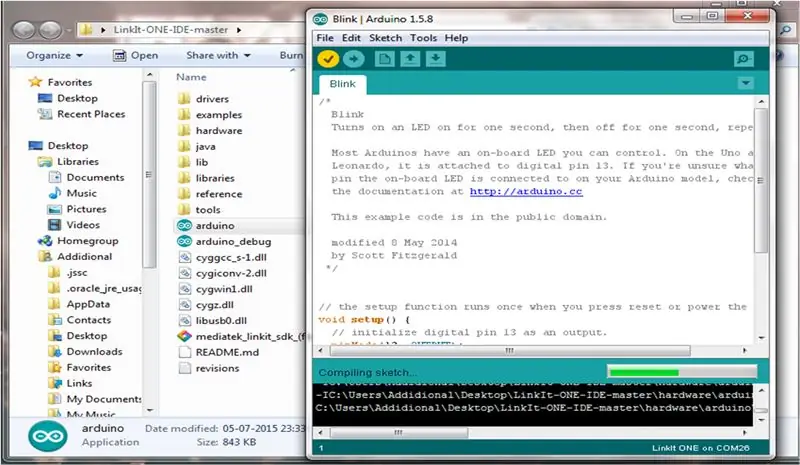Screen dimensions: 800x465
Task: Click the code editor vertical scrollbar thumb
Action: [x=761, y=180]
